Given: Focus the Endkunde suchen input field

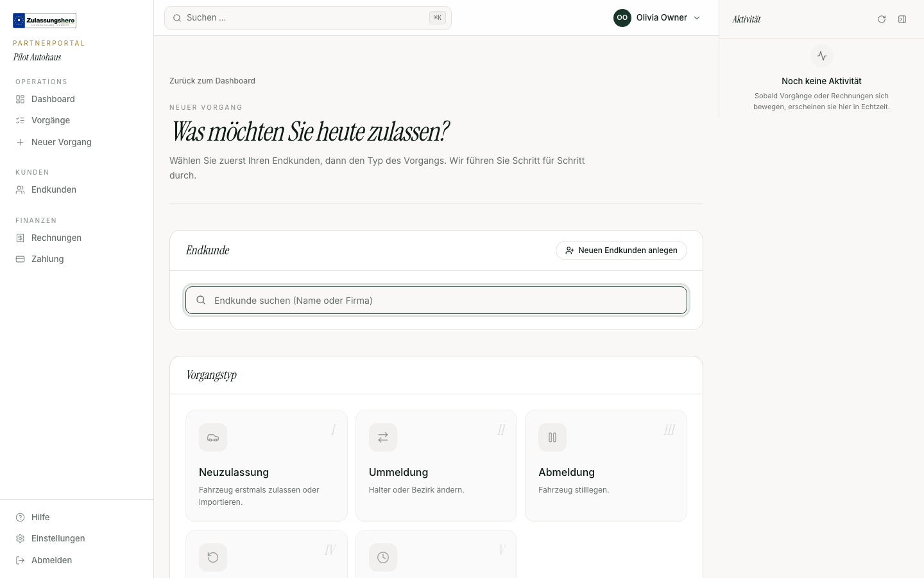Looking at the screenshot, I should (436, 301).
